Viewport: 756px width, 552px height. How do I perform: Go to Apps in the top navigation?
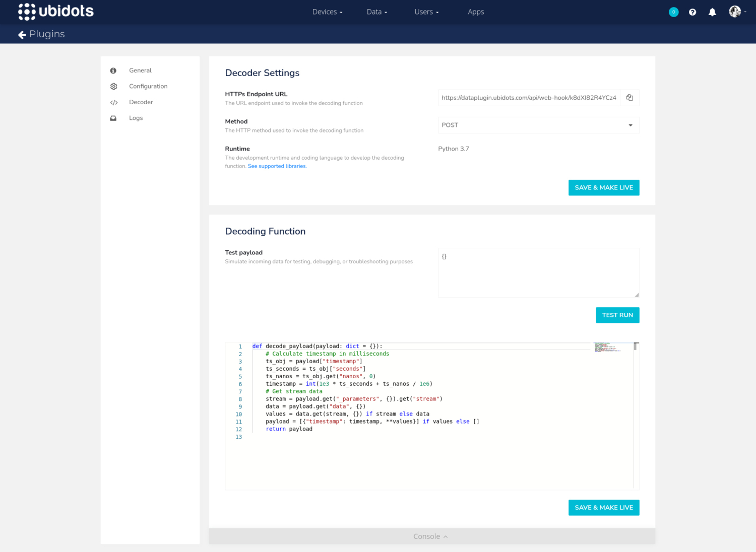(x=475, y=12)
